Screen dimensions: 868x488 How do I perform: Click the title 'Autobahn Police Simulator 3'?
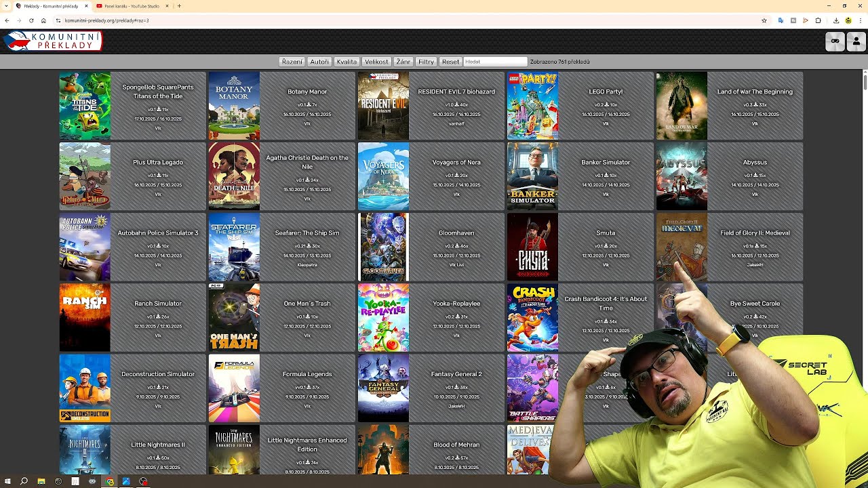point(158,233)
